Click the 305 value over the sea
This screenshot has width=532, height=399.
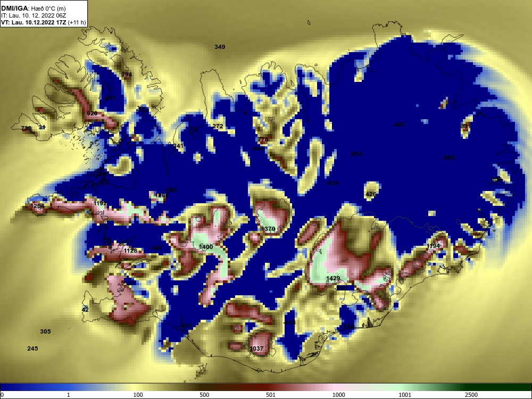tap(45, 331)
